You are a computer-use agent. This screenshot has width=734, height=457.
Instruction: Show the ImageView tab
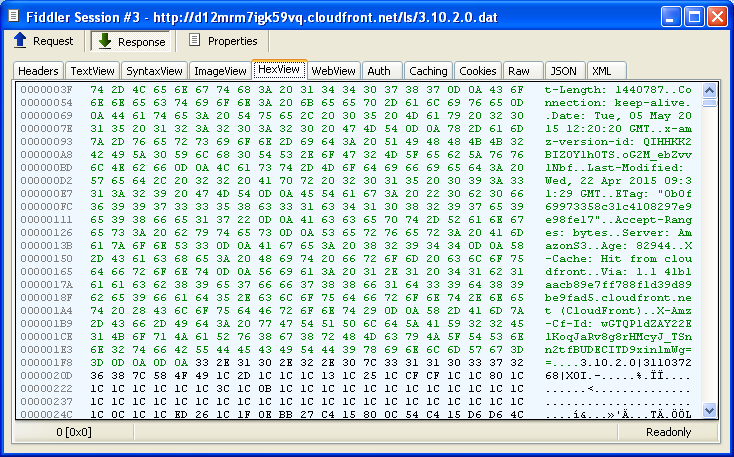pyautogui.click(x=220, y=71)
